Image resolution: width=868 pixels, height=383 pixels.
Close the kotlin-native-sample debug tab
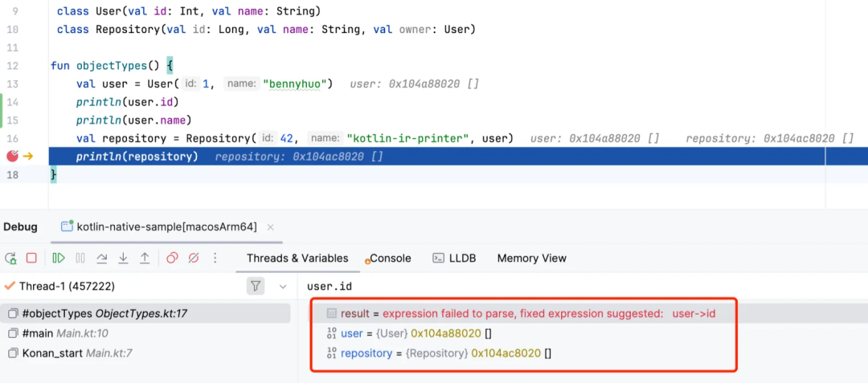click(x=270, y=227)
